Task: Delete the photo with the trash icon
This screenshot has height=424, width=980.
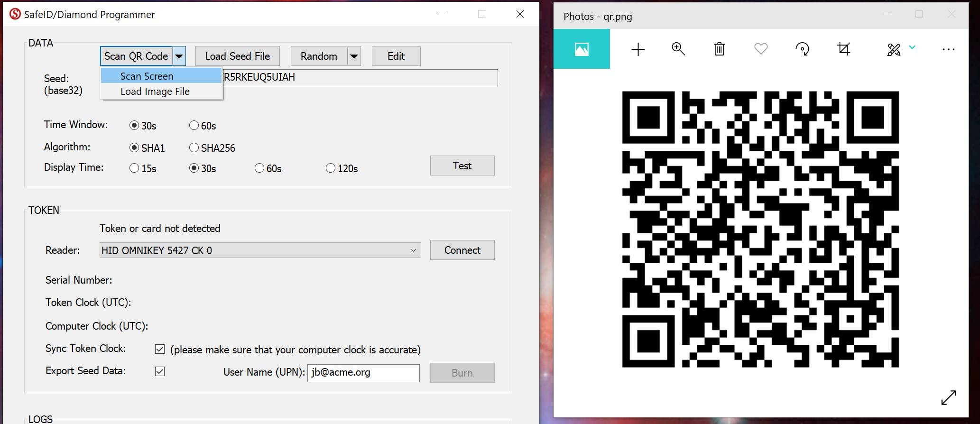Action: [719, 49]
